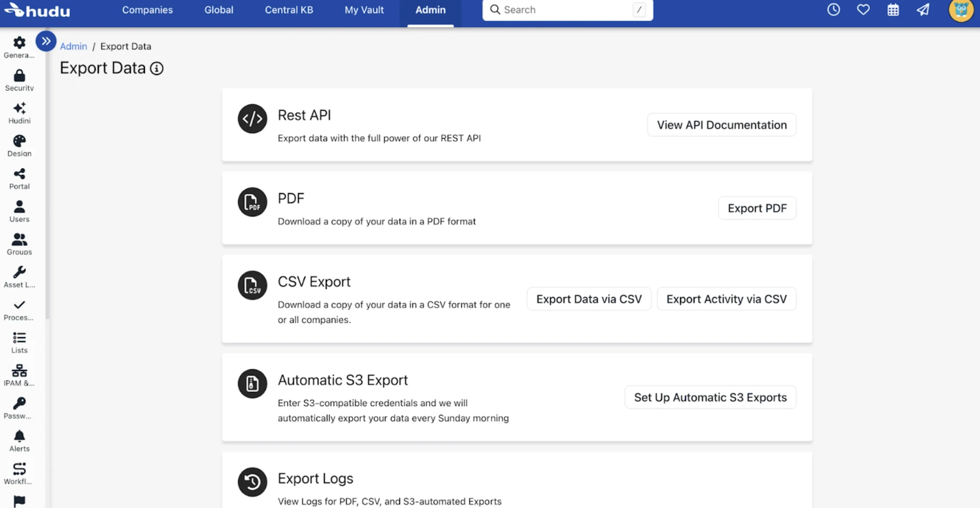
Task: Click the 'Rest API' heading
Action: coord(304,115)
